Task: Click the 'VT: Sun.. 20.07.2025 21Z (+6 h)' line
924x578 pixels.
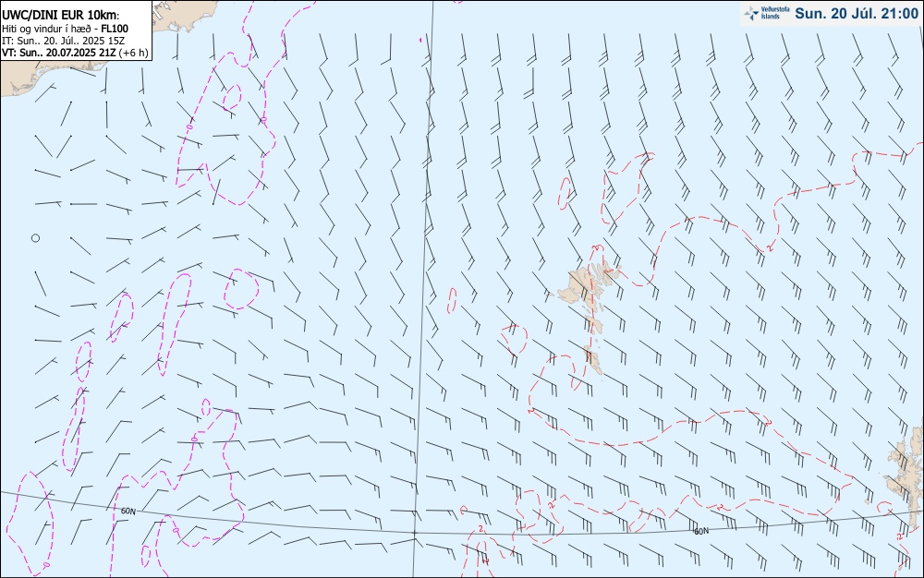Action: coord(75,53)
